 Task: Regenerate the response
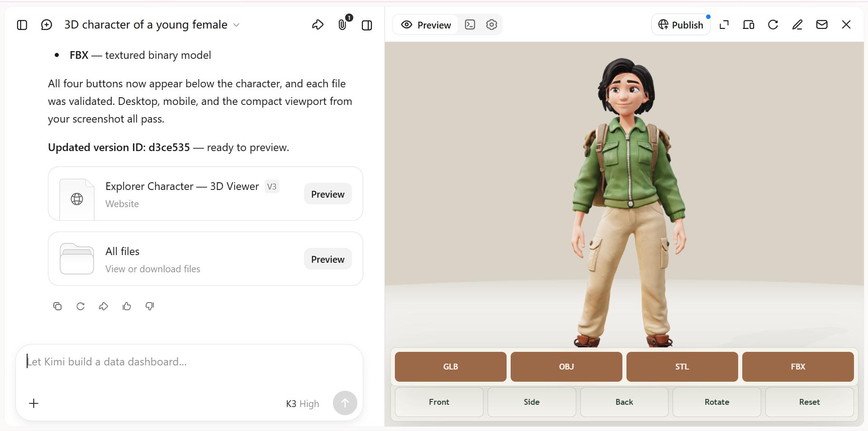click(81, 306)
